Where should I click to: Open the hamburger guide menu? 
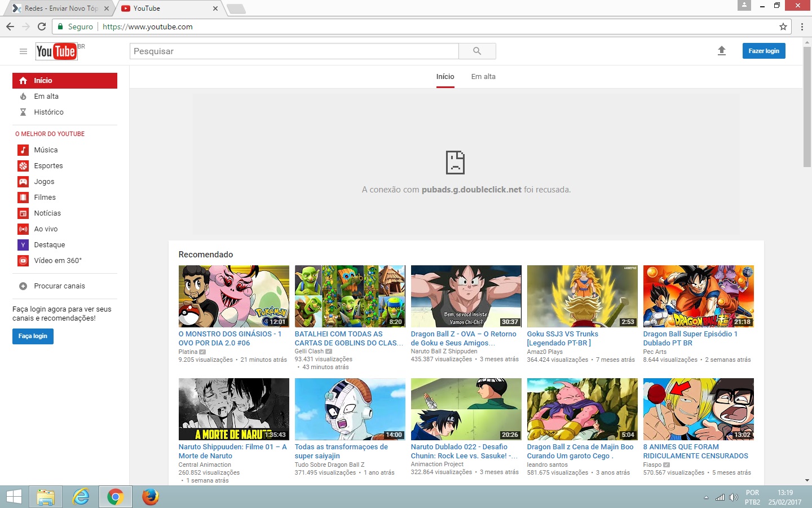point(23,51)
